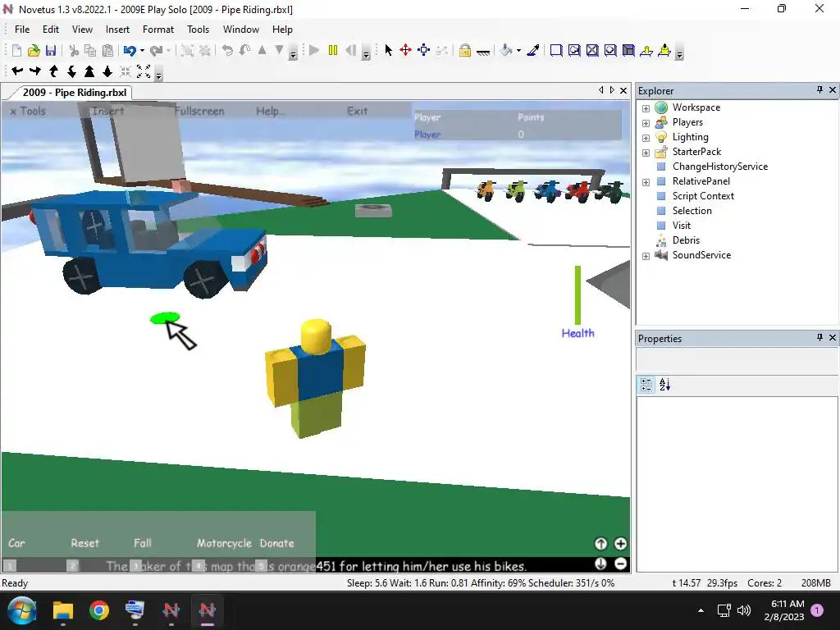Open the View menu

coord(83,30)
